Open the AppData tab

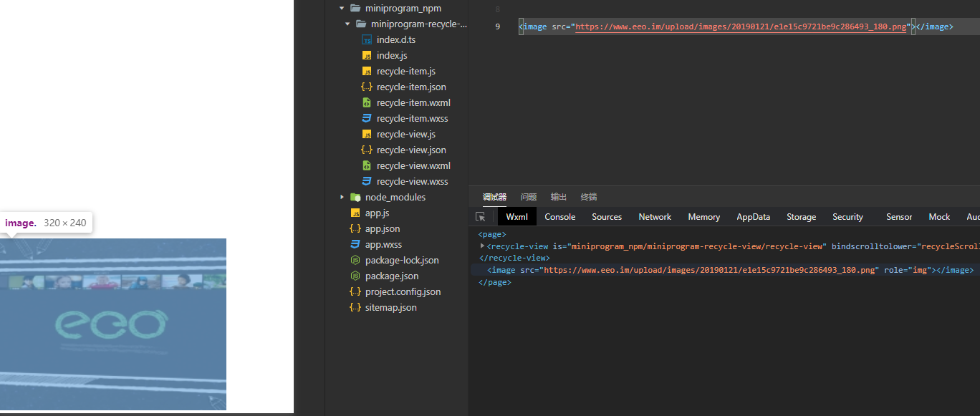click(754, 217)
